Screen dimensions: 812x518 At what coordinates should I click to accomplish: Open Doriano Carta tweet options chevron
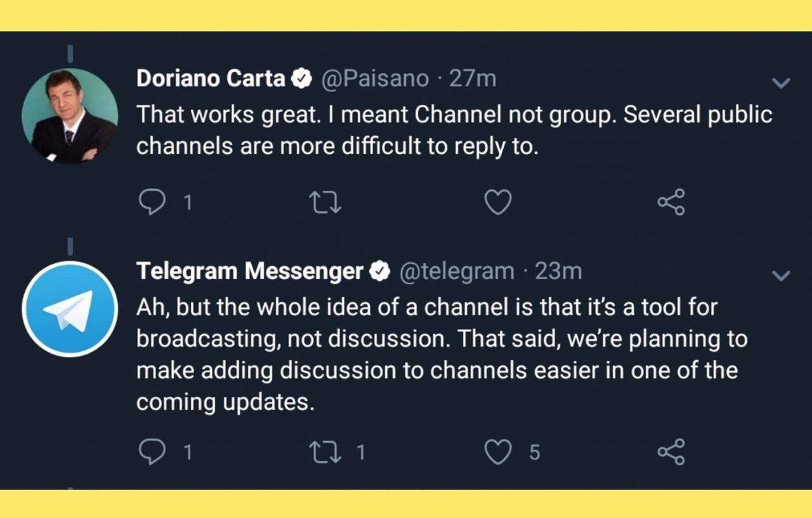781,83
